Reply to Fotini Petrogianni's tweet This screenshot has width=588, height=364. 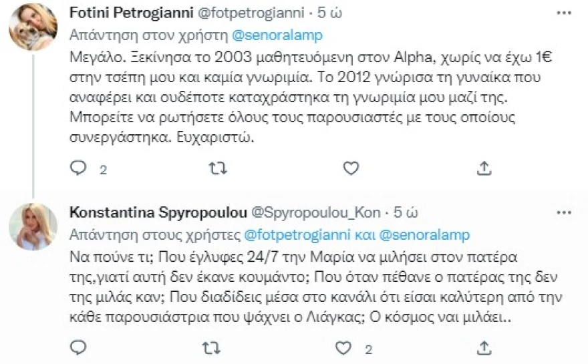click(x=79, y=168)
